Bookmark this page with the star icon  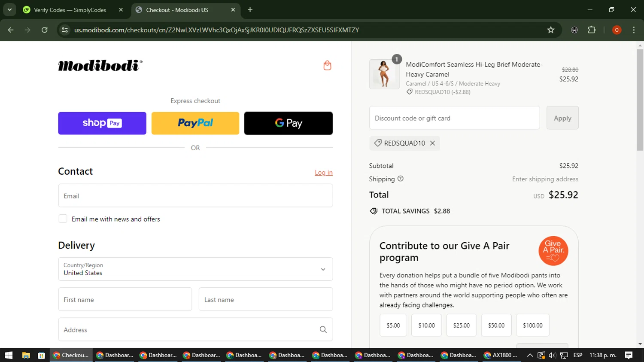pos(551,30)
